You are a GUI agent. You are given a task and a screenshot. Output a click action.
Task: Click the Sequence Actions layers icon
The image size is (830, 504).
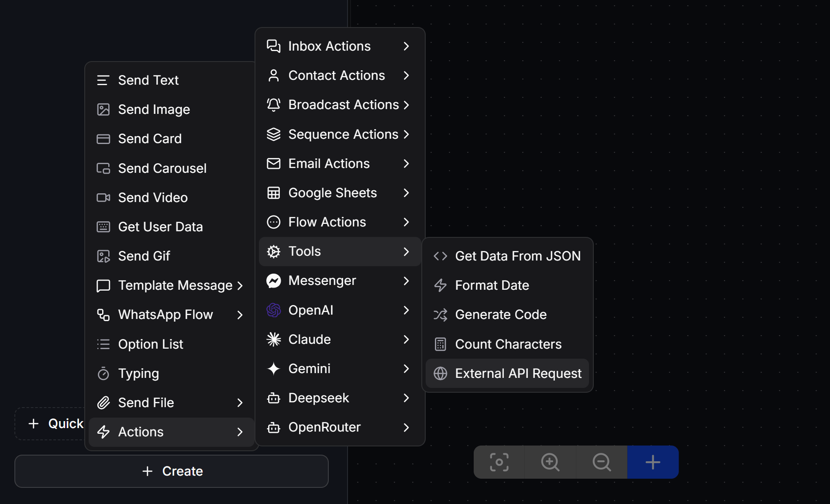(x=273, y=134)
